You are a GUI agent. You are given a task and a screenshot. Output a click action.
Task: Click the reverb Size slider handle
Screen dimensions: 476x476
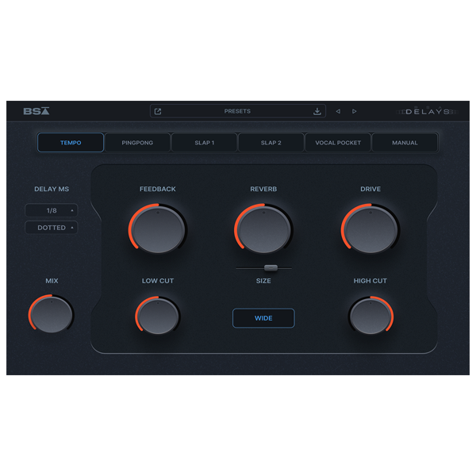click(271, 268)
